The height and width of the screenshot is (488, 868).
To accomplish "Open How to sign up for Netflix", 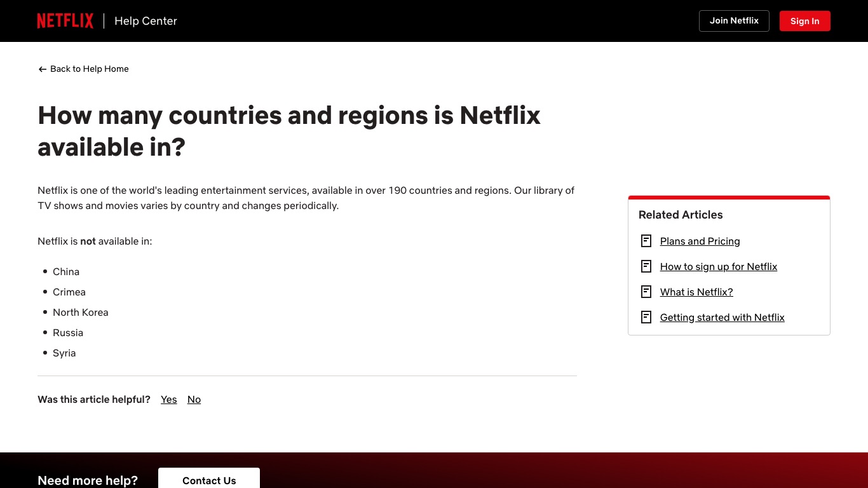I will (x=719, y=266).
